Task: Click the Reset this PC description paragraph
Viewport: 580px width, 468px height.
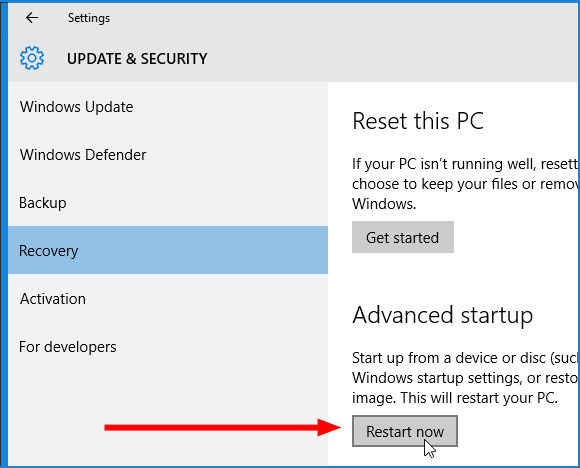Action: coord(465,184)
